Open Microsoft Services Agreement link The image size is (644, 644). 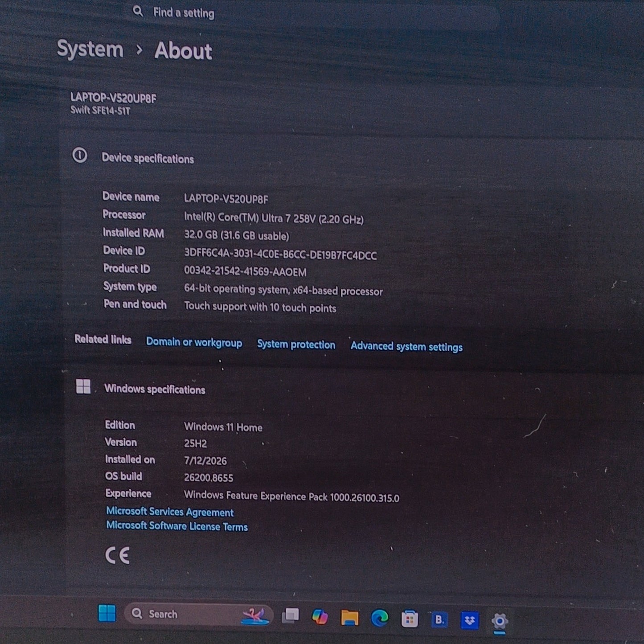pos(170,512)
